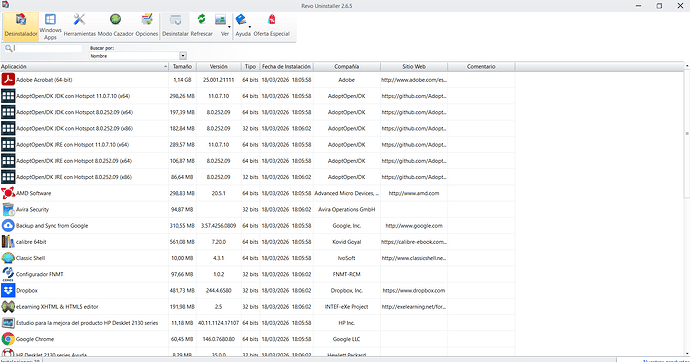Select the Avira Security icon
Screen dimensions: 690x362
[x=8, y=209]
